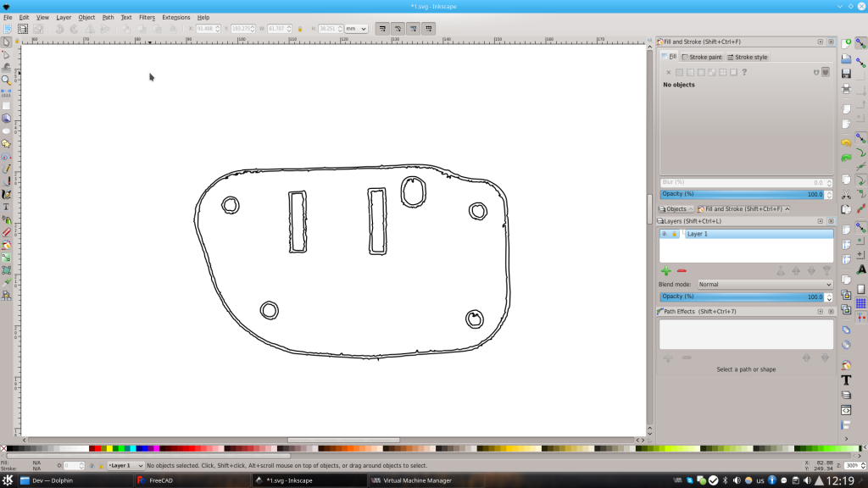The width and height of the screenshot is (868, 488).
Task: Open the Path menu
Action: [x=107, y=17]
